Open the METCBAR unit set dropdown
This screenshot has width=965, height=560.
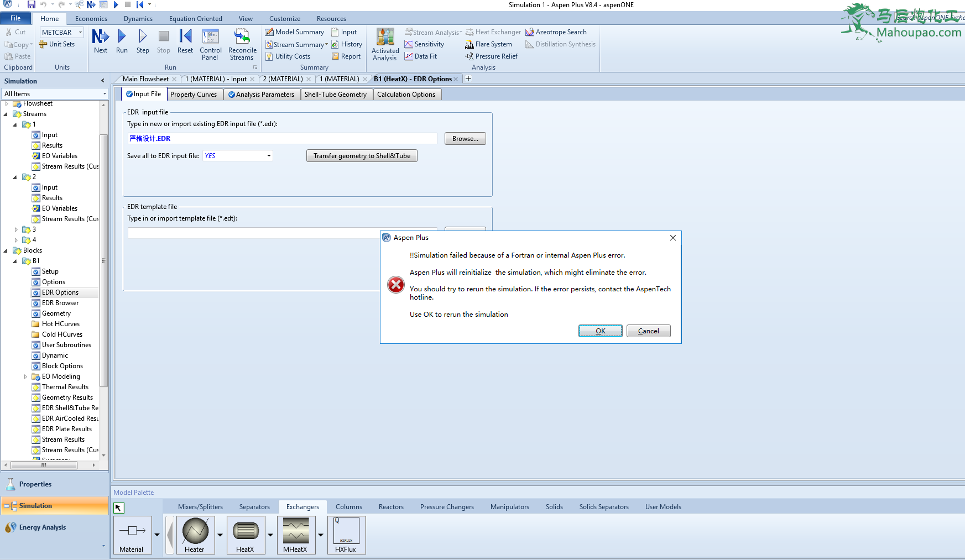coord(80,33)
